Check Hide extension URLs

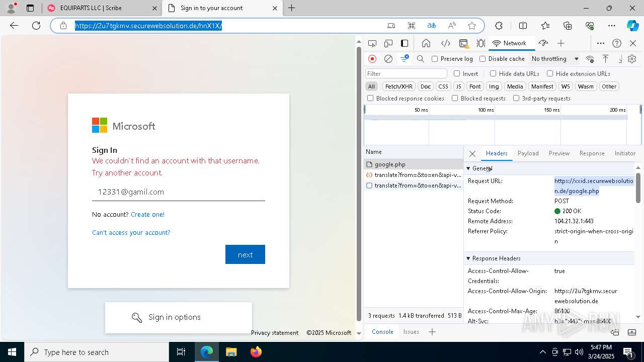pyautogui.click(x=550, y=73)
